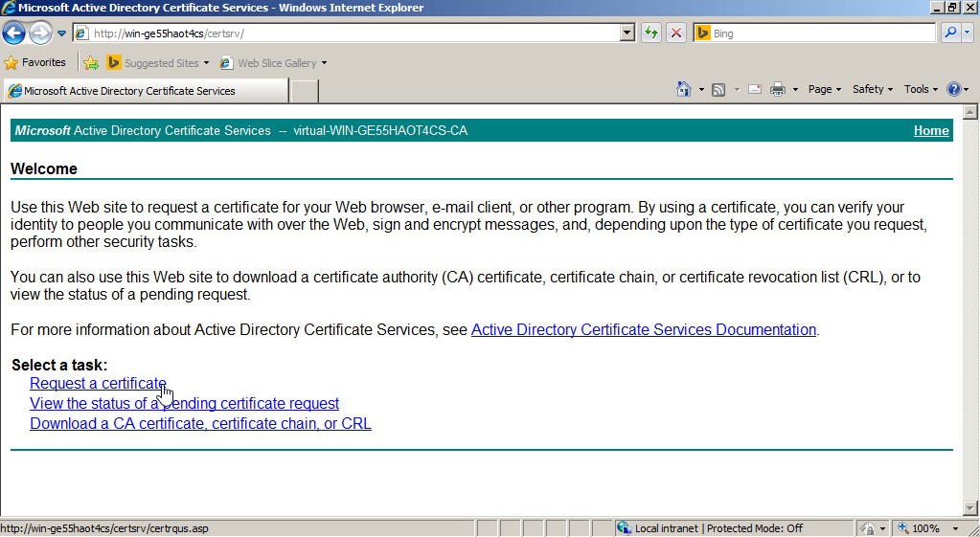Open the Favorites star button
Screen dimensions: 980x537
click(35, 63)
